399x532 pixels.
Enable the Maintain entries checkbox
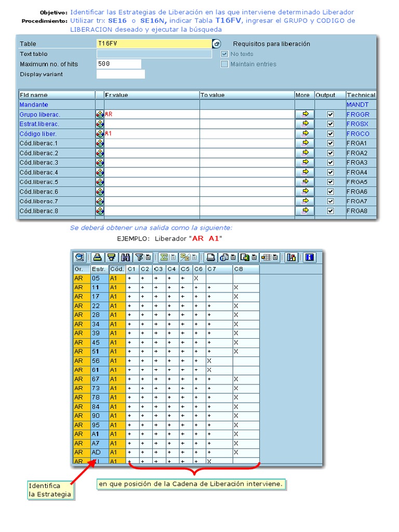click(224, 64)
